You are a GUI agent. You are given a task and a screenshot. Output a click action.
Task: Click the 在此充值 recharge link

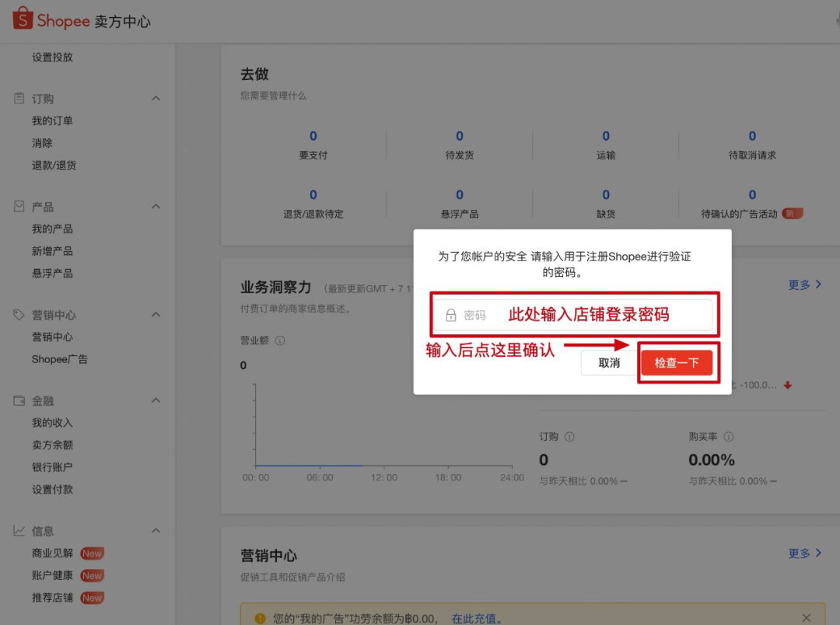[476, 618]
